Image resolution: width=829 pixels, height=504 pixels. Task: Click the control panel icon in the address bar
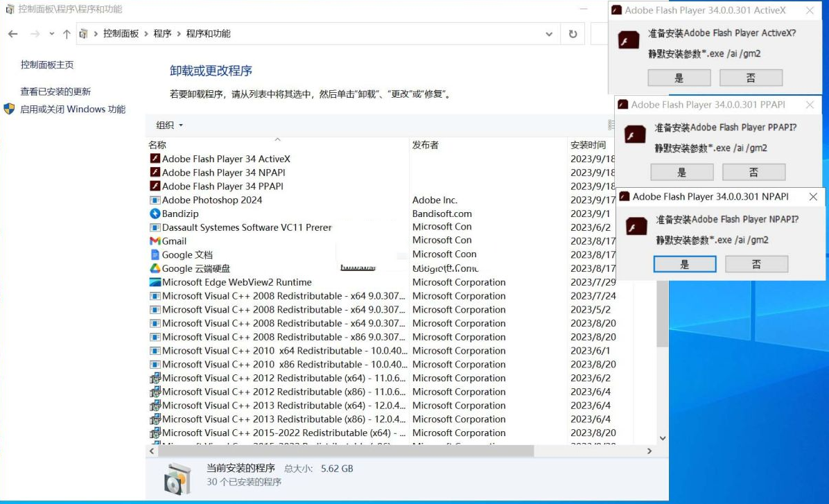coord(84,34)
